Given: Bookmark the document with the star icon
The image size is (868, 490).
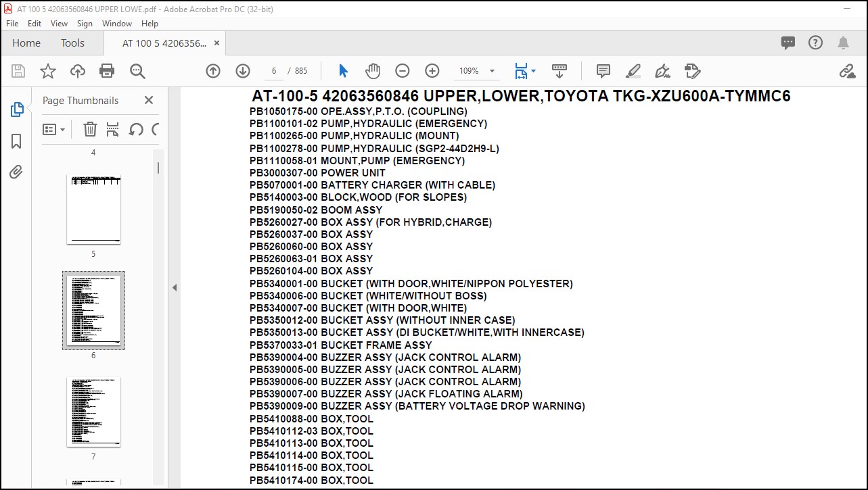Looking at the screenshot, I should 48,71.
